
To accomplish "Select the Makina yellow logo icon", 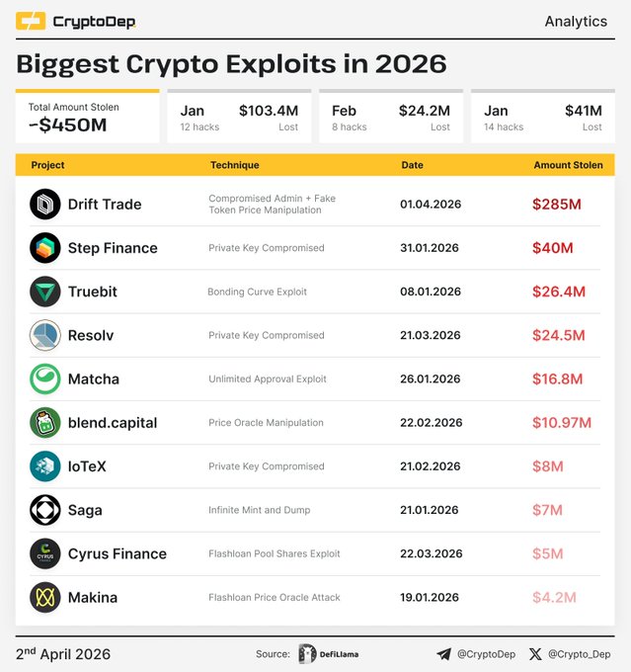I will (x=45, y=597).
